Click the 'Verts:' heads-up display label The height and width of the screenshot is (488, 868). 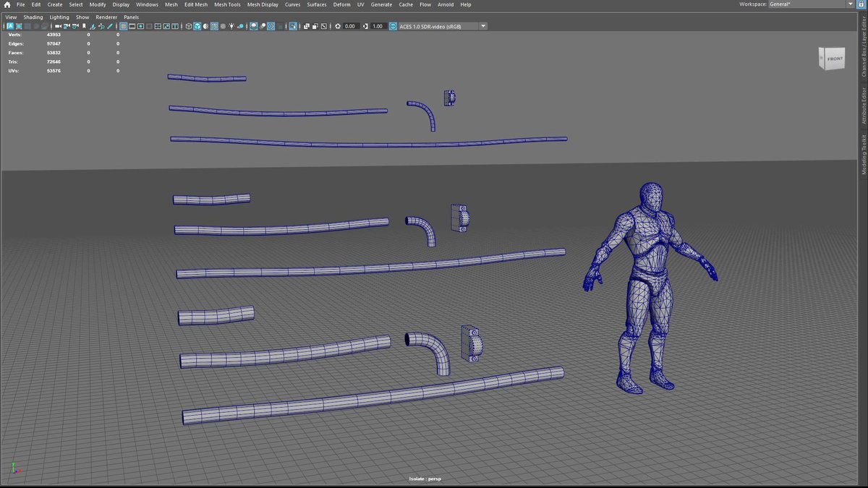(15, 34)
